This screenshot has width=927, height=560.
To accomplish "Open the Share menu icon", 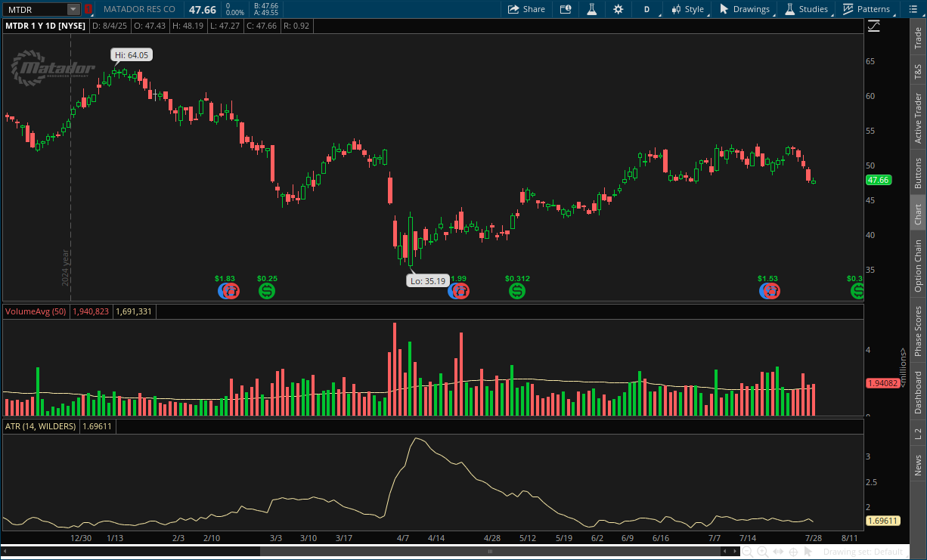I will 513,9.
